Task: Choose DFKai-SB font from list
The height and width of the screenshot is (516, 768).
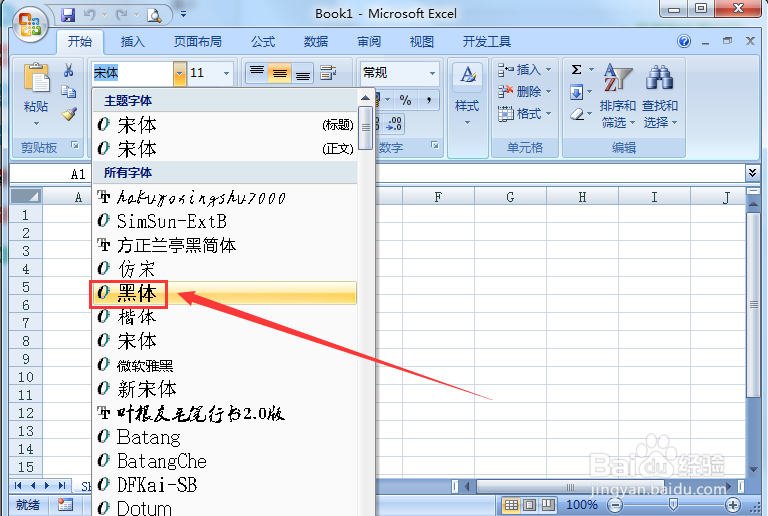Action: coord(225,485)
